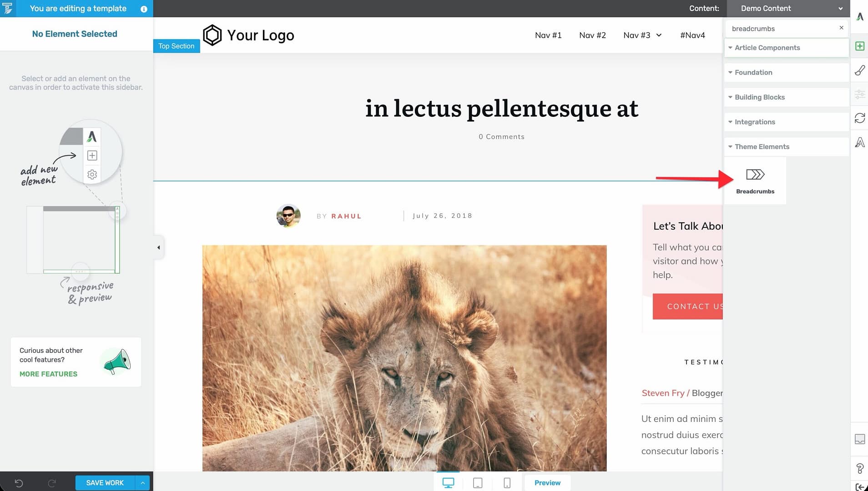
Task: Open the Add Element plus icon
Action: point(859,46)
